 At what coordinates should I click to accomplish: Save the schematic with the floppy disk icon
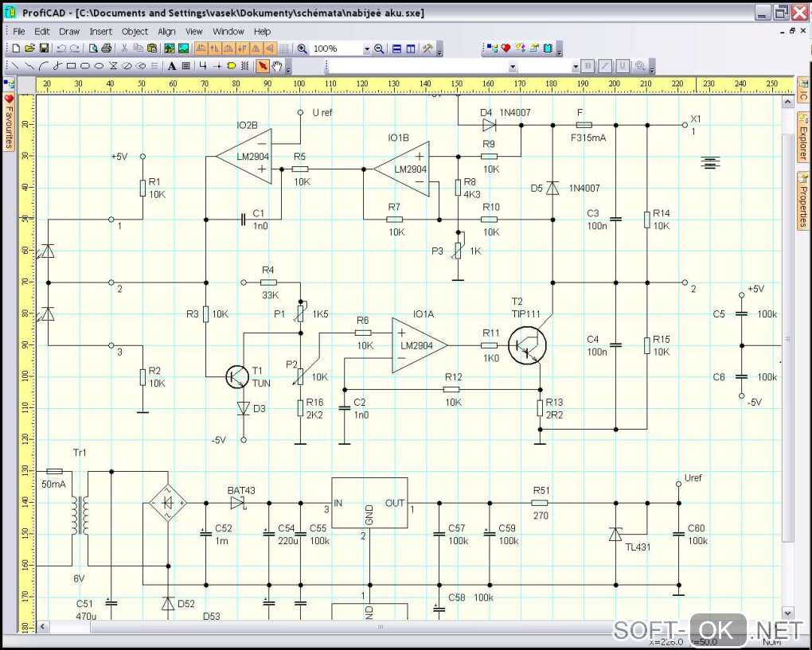(44, 49)
